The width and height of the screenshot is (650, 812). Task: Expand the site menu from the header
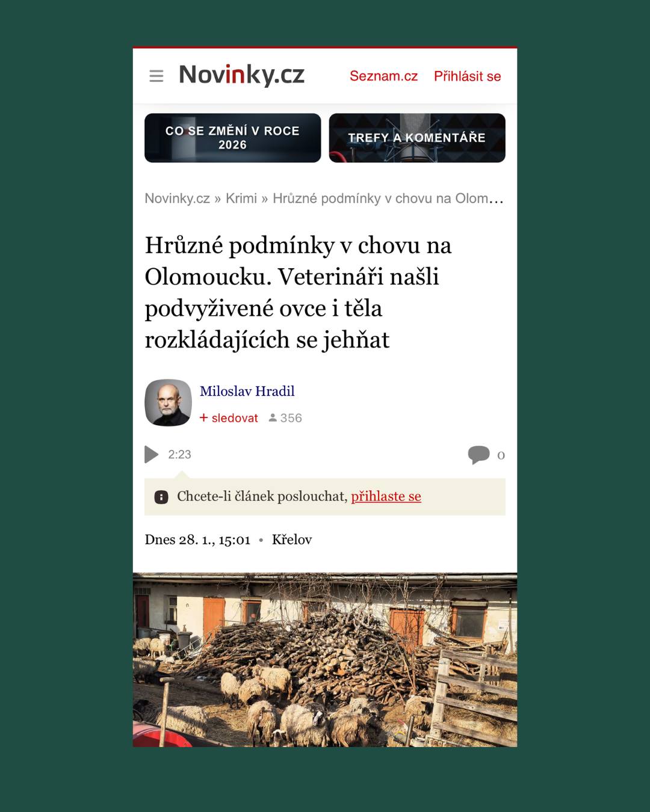[156, 76]
